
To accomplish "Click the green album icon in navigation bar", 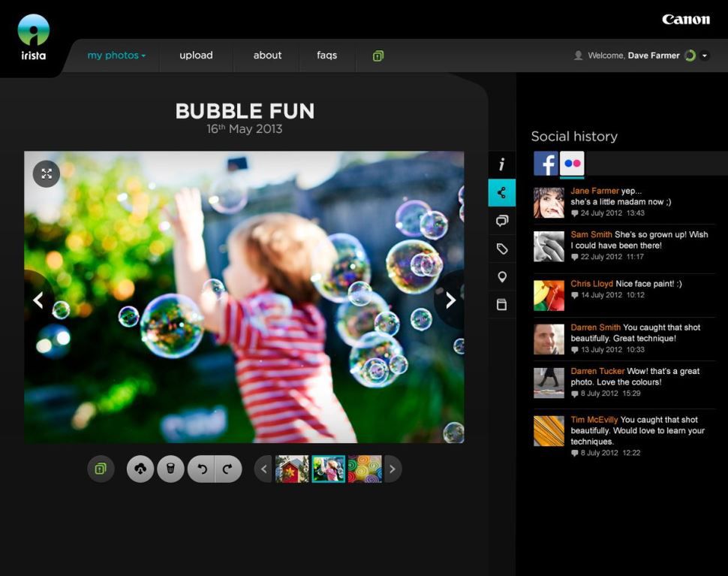I will tap(378, 56).
